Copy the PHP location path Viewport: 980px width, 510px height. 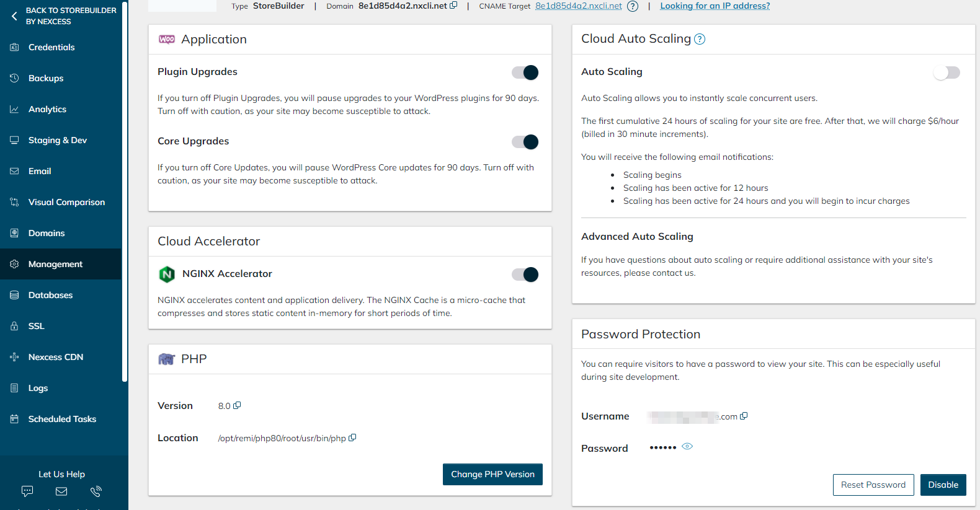(x=352, y=437)
